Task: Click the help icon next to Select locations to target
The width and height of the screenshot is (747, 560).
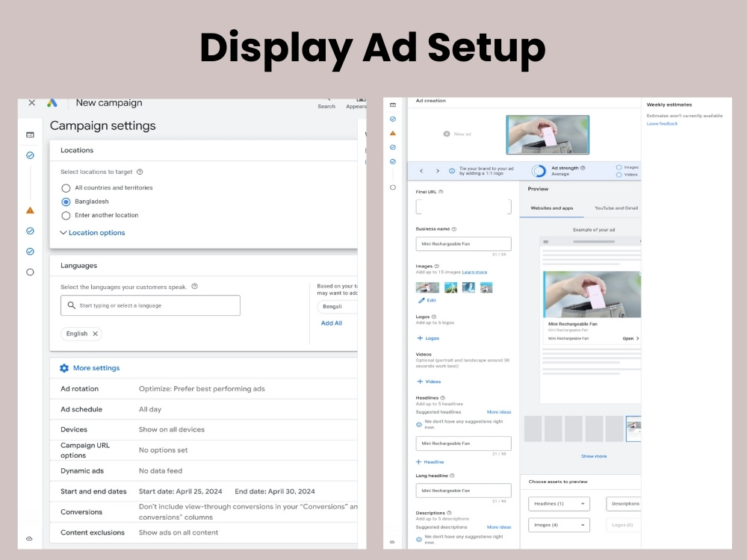Action: [140, 172]
